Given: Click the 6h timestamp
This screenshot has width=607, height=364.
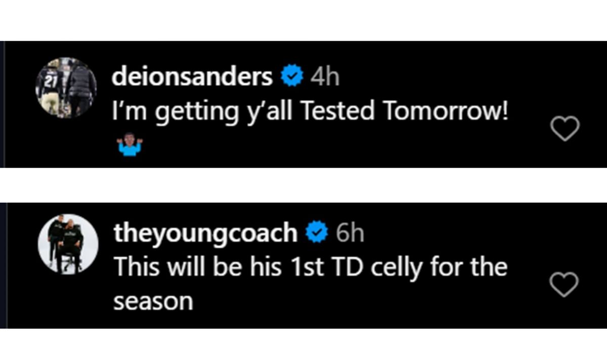Looking at the screenshot, I should 350,233.
